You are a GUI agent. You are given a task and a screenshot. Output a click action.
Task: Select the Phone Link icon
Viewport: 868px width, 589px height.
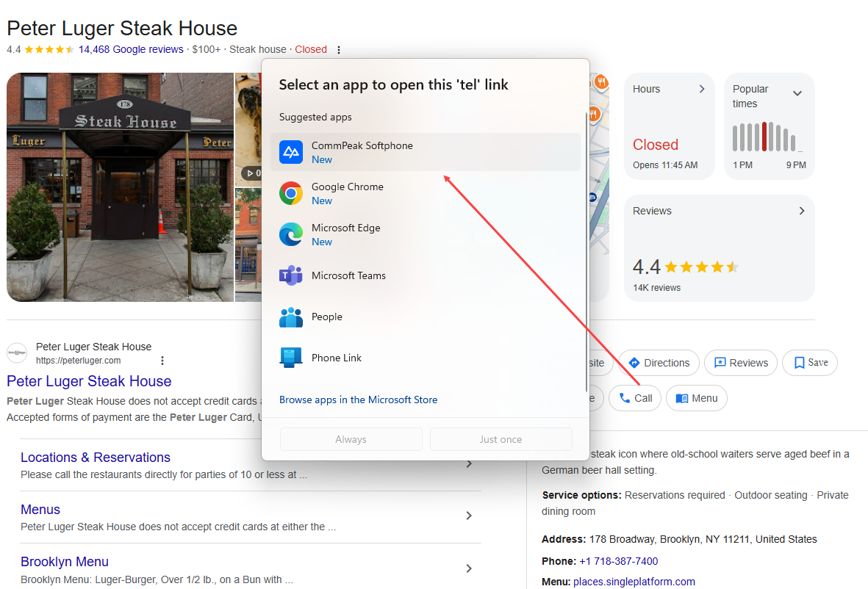pos(290,358)
